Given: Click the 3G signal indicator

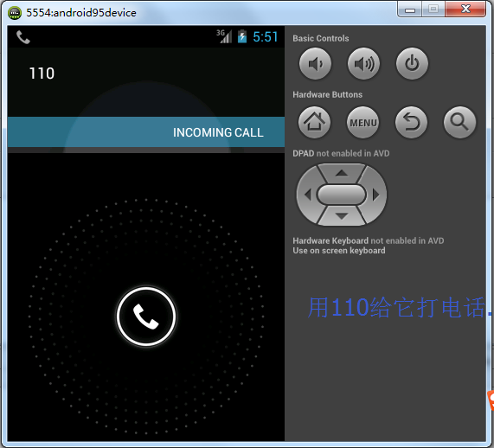Looking at the screenshot, I should tap(224, 36).
